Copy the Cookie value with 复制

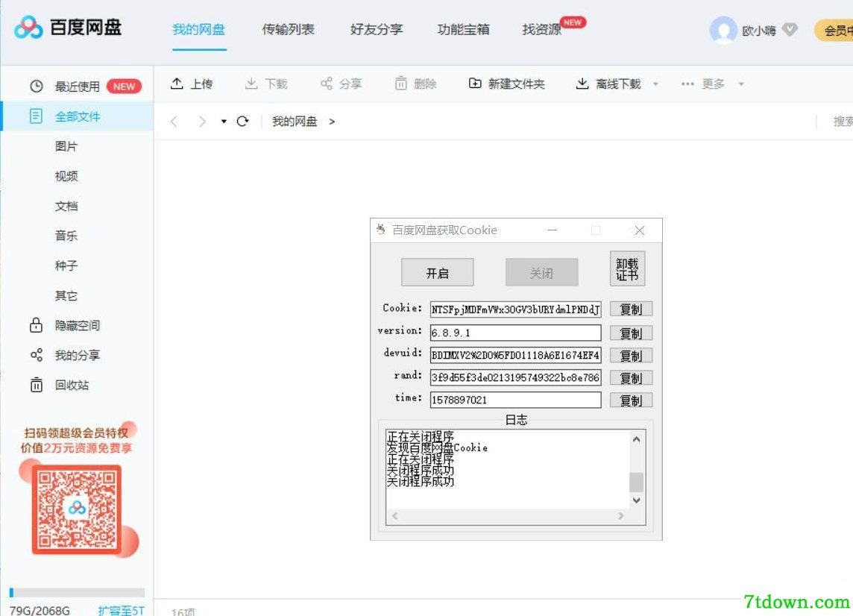(x=631, y=309)
